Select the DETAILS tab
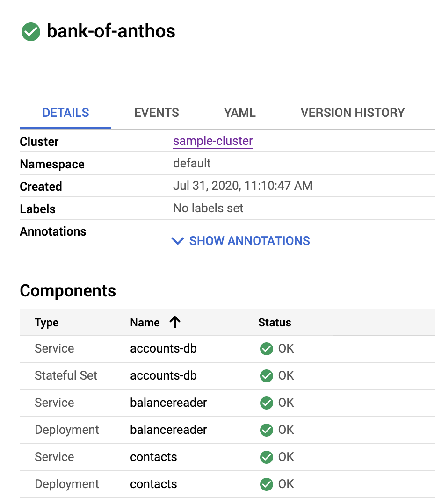 coord(65,113)
